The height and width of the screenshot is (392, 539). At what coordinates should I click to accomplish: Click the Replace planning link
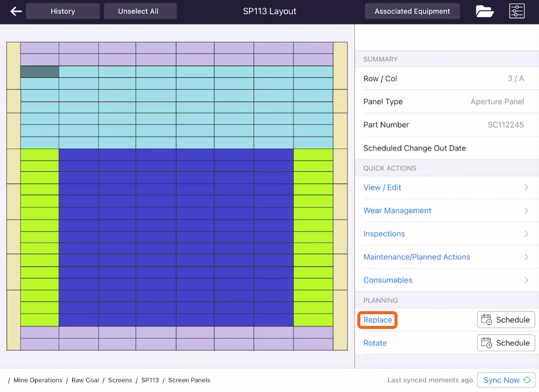click(377, 319)
